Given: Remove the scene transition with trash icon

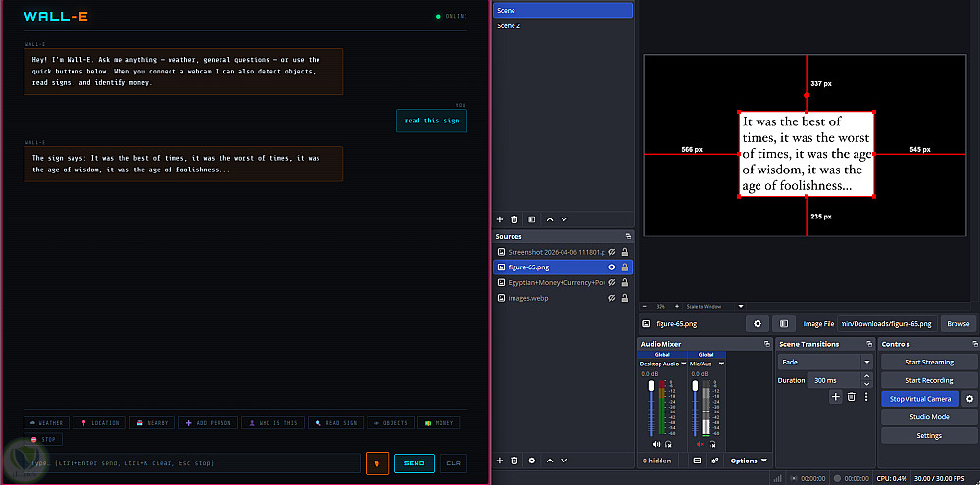Looking at the screenshot, I should [x=852, y=396].
